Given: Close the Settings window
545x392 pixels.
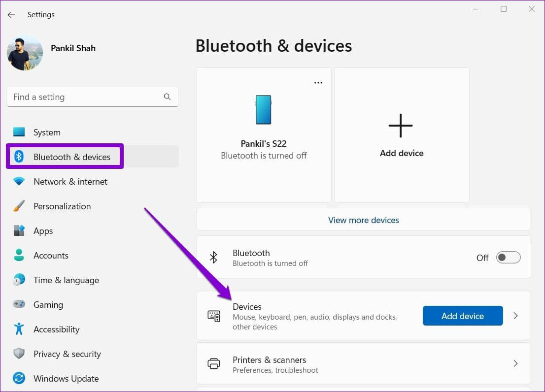Looking at the screenshot, I should [531, 9].
